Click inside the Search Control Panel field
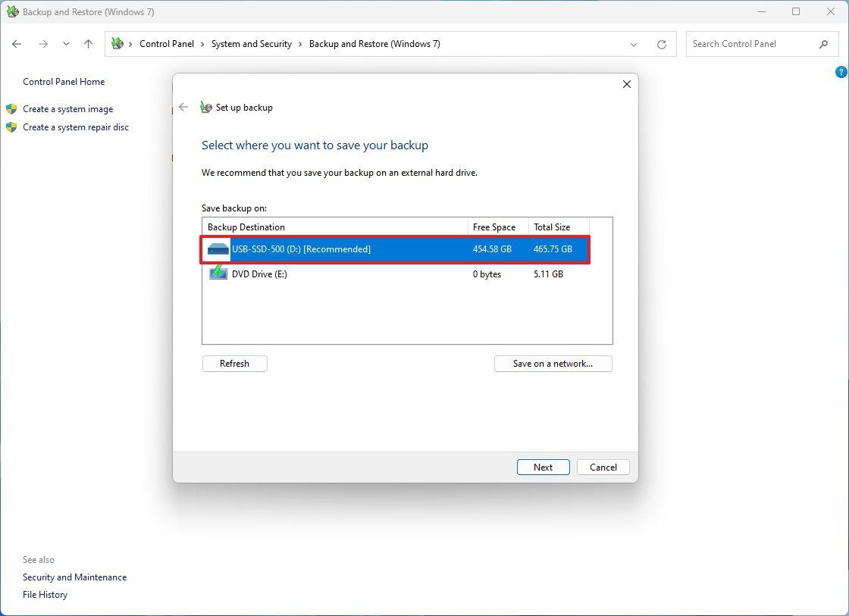Viewport: 849px width, 616px height. pos(750,44)
